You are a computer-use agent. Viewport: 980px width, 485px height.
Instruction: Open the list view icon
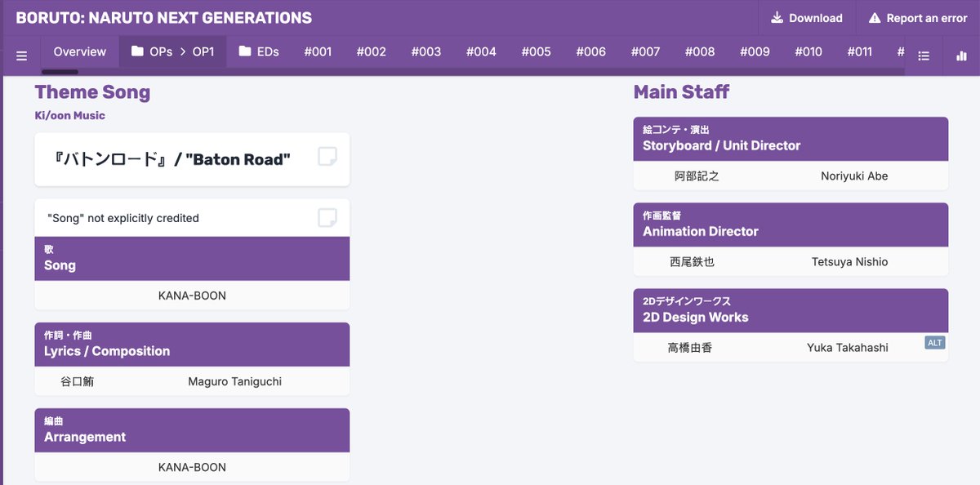[924, 56]
